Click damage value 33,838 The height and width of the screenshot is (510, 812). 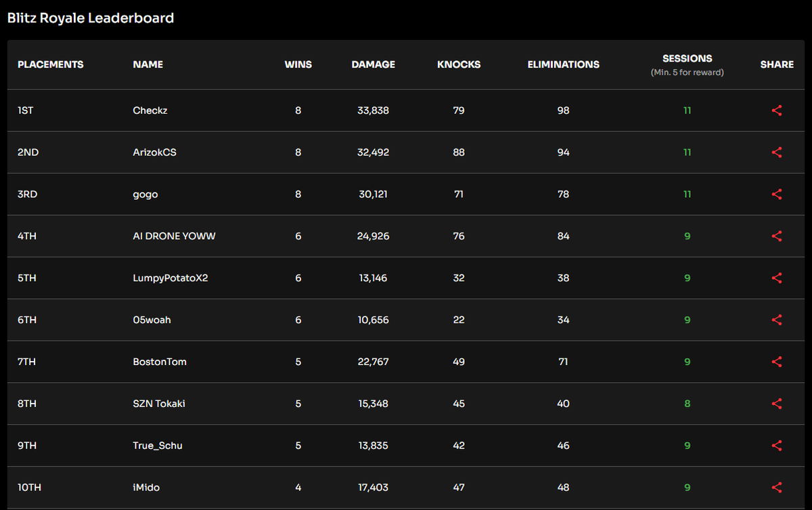tap(374, 110)
